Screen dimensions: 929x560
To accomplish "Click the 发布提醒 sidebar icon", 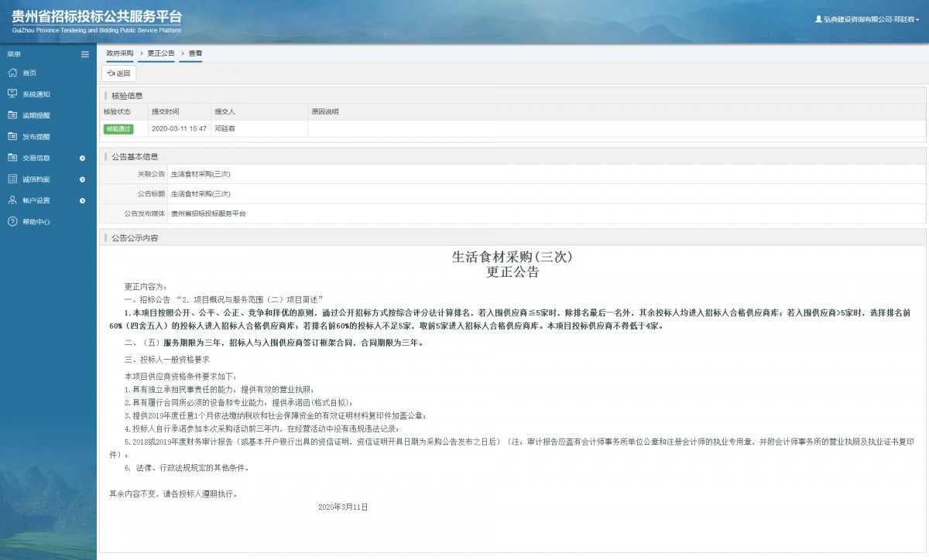I will (12, 136).
